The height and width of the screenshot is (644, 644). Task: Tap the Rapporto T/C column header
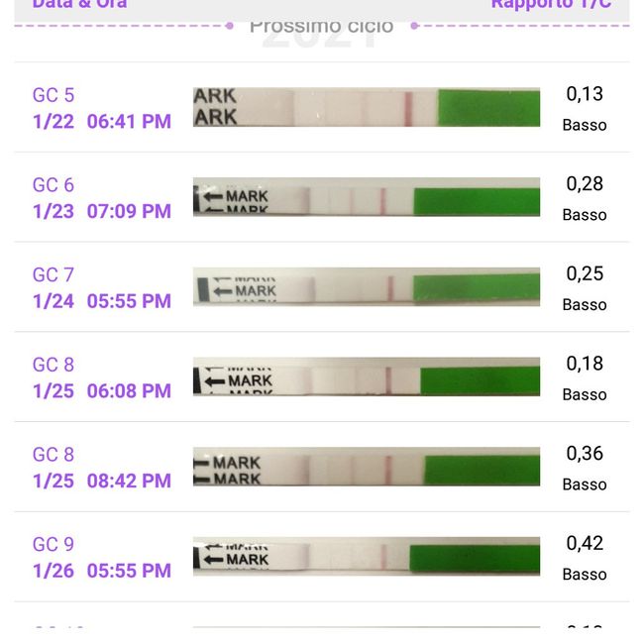(x=551, y=4)
